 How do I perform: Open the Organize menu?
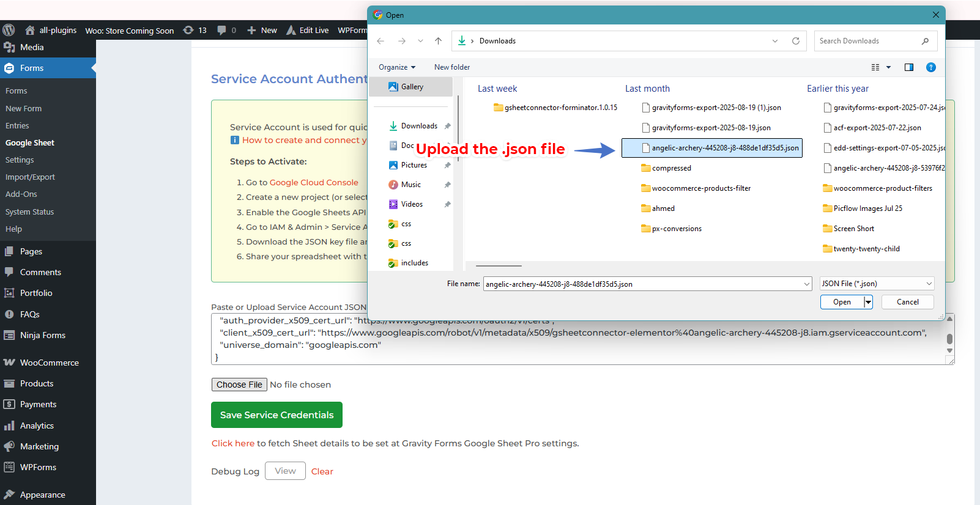[397, 67]
